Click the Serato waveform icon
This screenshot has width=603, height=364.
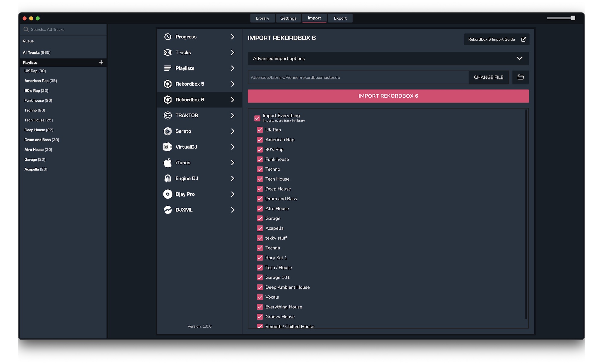tap(168, 131)
